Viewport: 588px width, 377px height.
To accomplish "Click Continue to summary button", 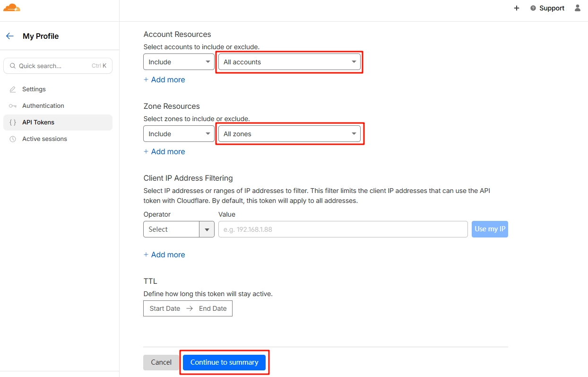I will (224, 362).
